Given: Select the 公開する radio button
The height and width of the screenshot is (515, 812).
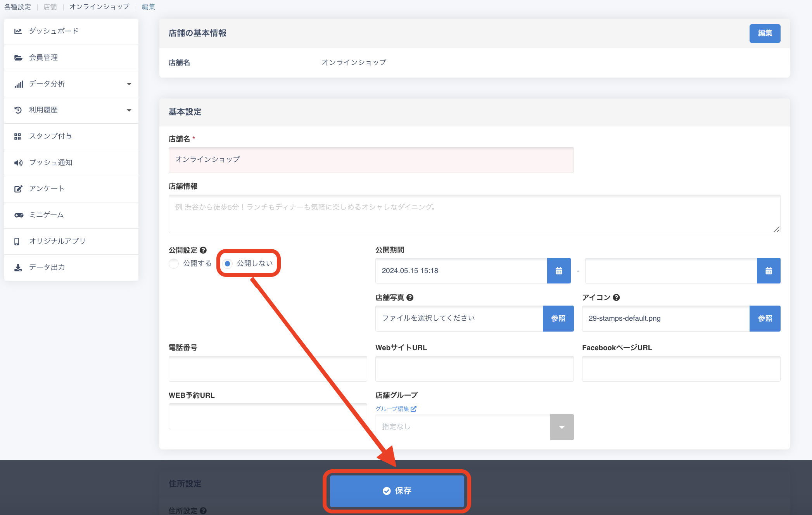Looking at the screenshot, I should 174,264.
